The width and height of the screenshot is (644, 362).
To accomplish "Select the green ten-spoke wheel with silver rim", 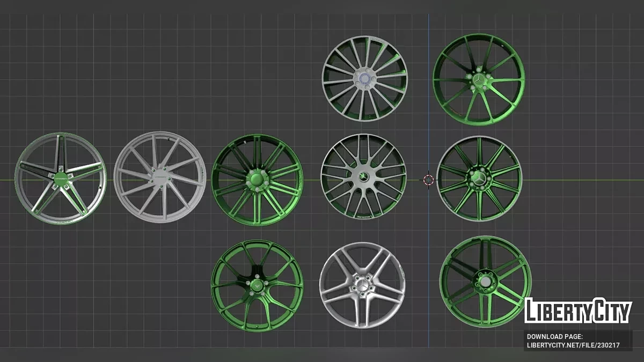I will [x=479, y=179].
